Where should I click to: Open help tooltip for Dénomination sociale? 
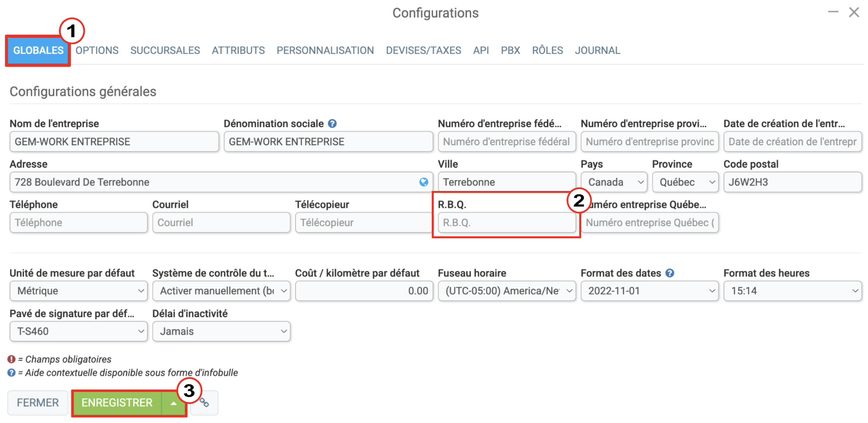coord(332,124)
